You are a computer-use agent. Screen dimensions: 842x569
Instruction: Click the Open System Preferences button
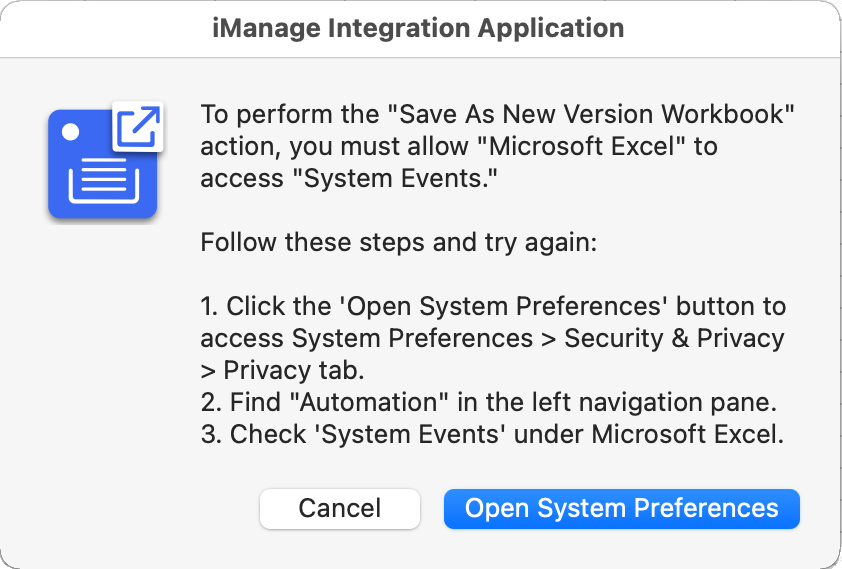coord(621,508)
